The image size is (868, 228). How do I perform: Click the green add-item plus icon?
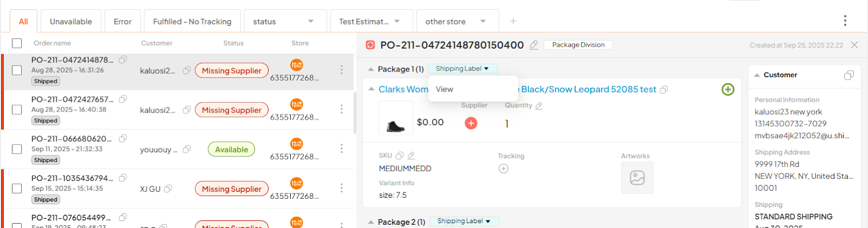(x=727, y=89)
